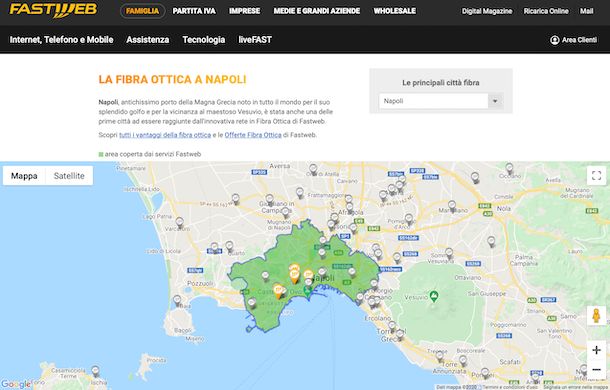Click the Google logo on the map
This screenshot has width=610, height=390.
click(16, 385)
